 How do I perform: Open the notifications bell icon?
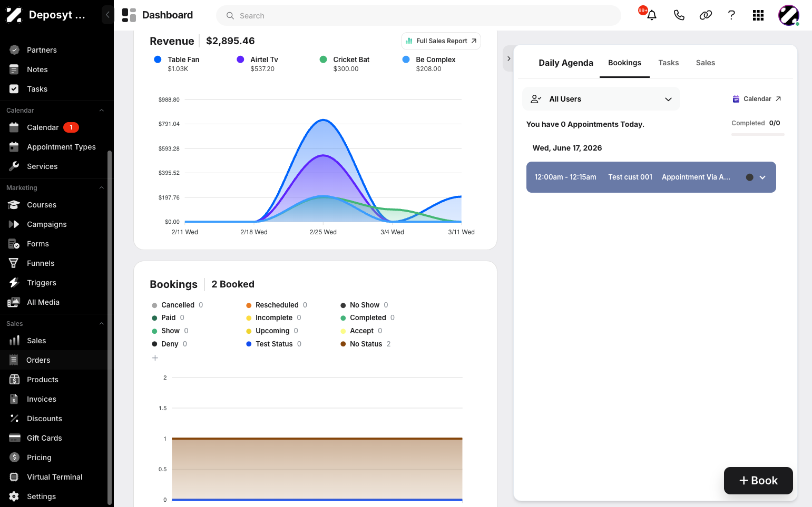[652, 15]
